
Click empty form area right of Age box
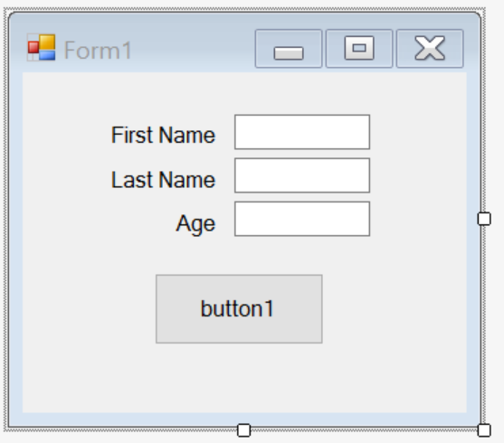click(x=418, y=219)
